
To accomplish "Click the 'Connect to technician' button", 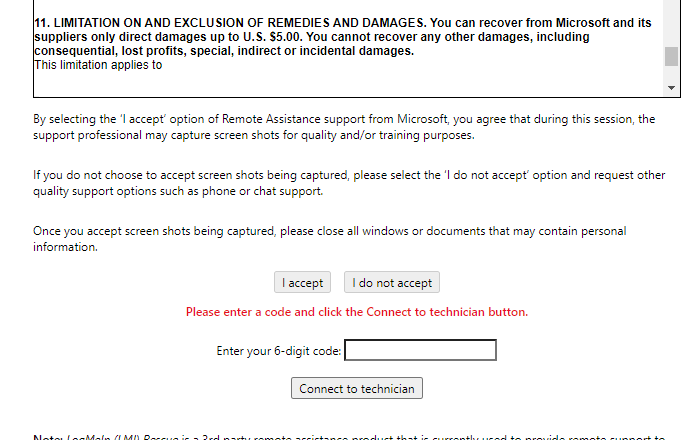I will (x=357, y=388).
